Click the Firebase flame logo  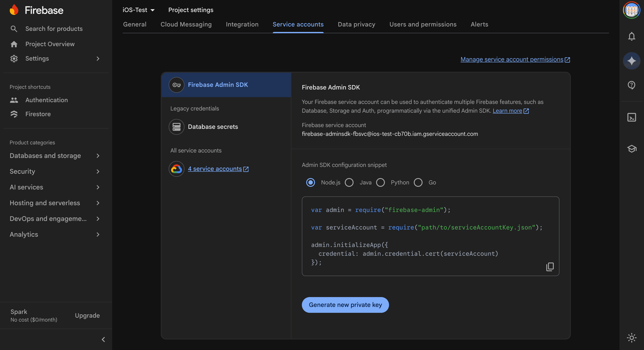click(14, 10)
